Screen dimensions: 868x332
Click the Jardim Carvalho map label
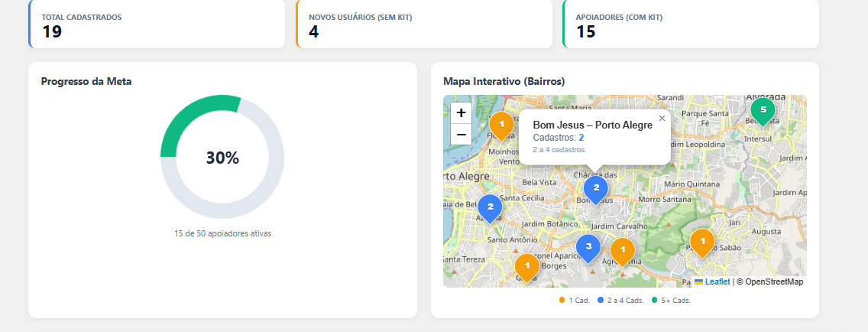[620, 226]
